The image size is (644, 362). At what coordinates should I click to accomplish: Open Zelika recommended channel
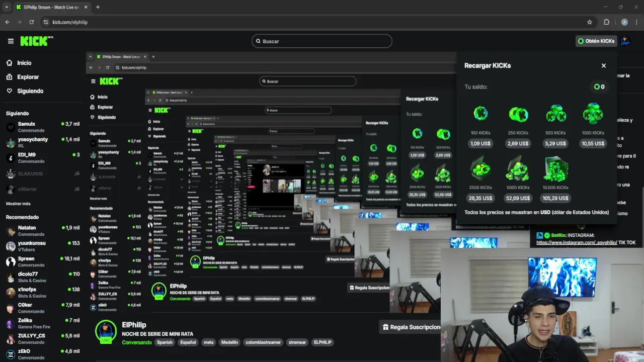point(42,323)
